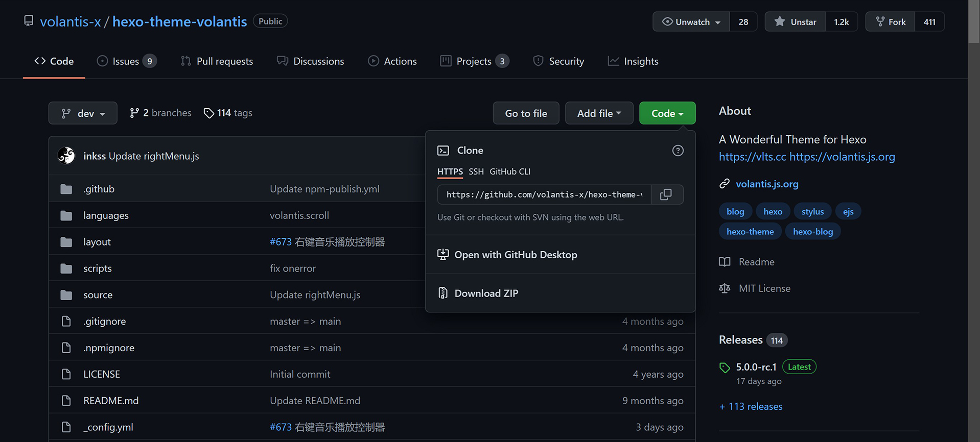Click the stylus topic tag
This screenshot has width=980, height=442.
click(812, 211)
